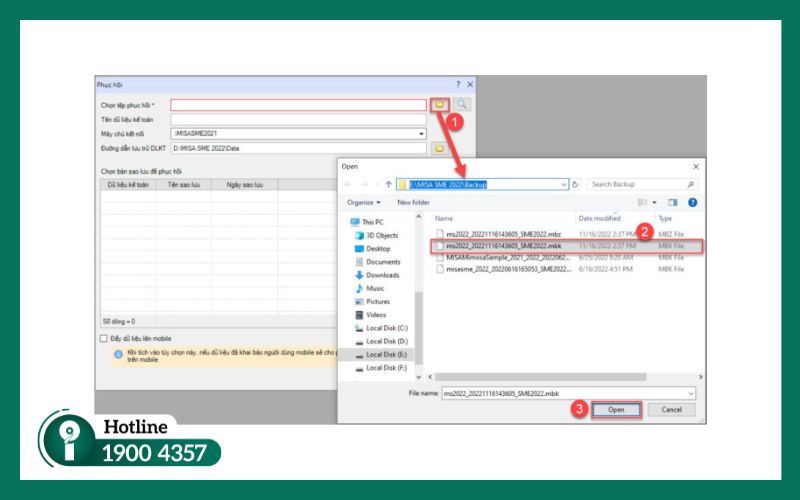This screenshot has height=500, width=800.
Task: Click the help question mark in Phục hồi title bar
Action: [458, 84]
